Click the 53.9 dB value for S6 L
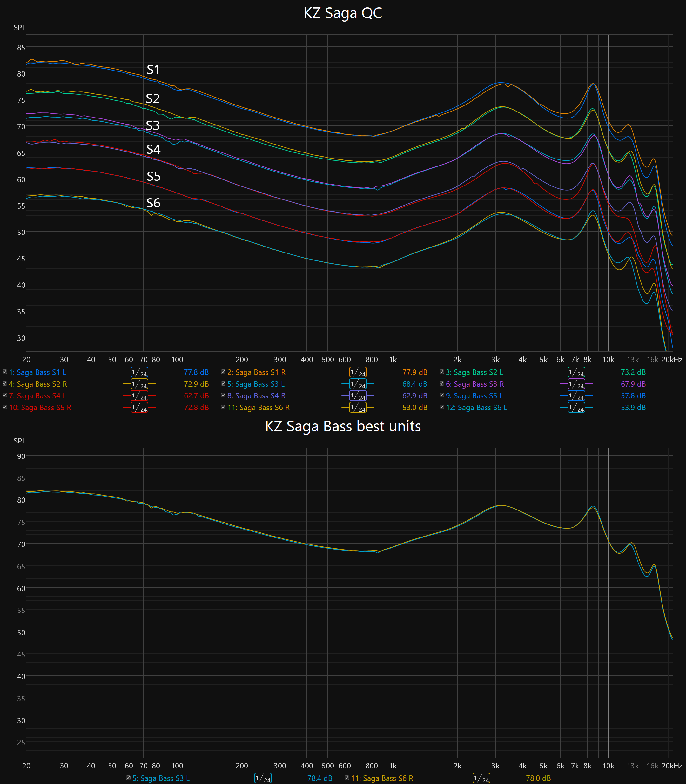This screenshot has height=784, width=686. pyautogui.click(x=633, y=408)
